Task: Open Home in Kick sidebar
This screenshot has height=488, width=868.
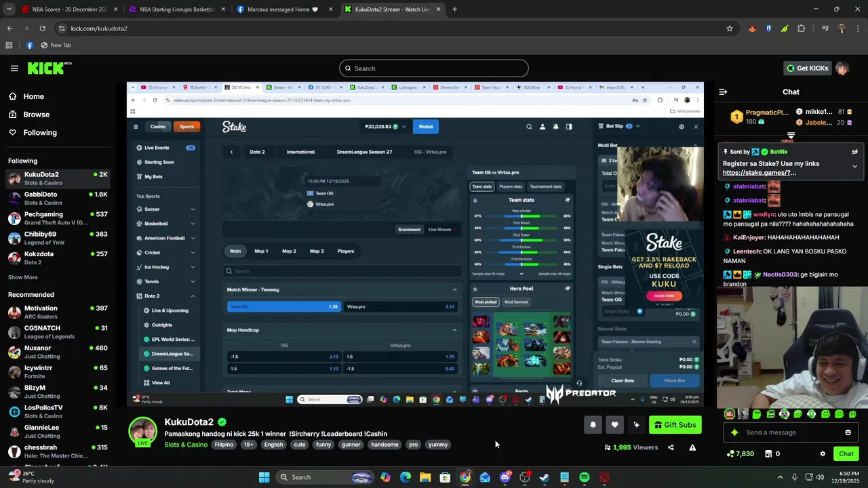Action: coord(33,96)
